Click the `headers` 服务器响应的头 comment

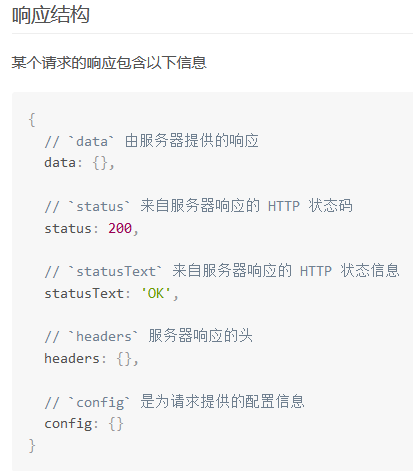(149, 336)
